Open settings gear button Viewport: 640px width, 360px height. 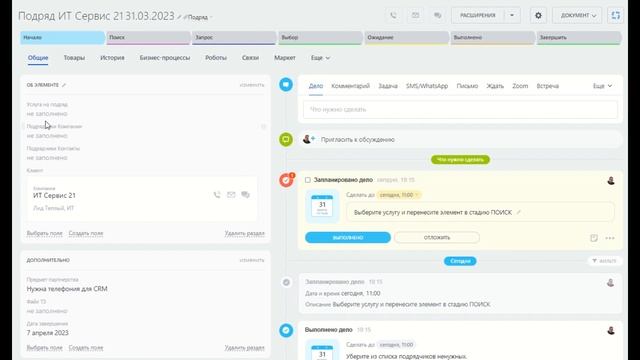click(538, 16)
